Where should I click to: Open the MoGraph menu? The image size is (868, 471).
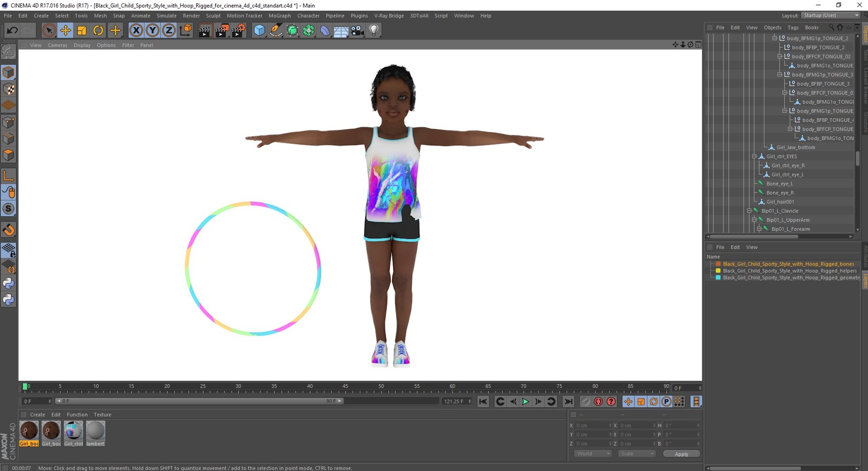pos(280,15)
